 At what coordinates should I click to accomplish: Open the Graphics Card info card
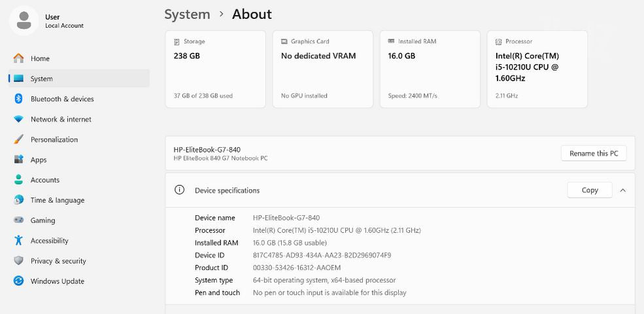[x=323, y=69]
